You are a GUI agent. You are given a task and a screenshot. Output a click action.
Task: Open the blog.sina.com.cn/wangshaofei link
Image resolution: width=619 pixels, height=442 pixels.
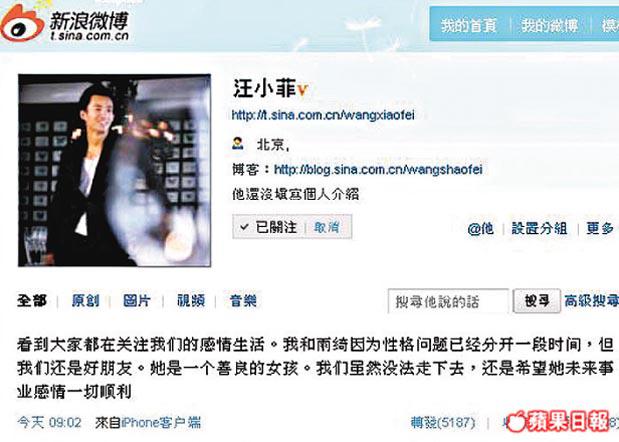click(x=378, y=169)
